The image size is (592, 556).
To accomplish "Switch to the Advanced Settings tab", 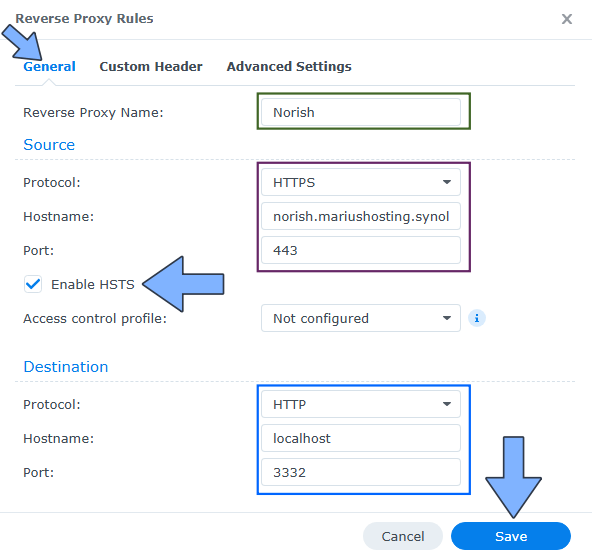I will click(x=289, y=66).
